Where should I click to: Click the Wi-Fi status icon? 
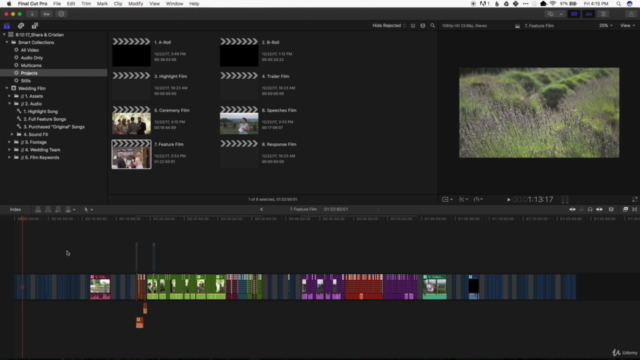[553, 4]
